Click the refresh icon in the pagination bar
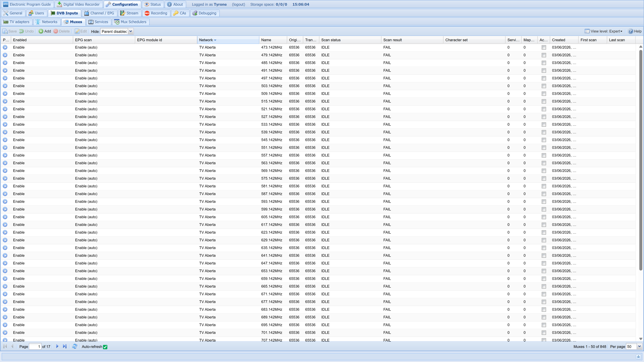 pyautogui.click(x=74, y=347)
